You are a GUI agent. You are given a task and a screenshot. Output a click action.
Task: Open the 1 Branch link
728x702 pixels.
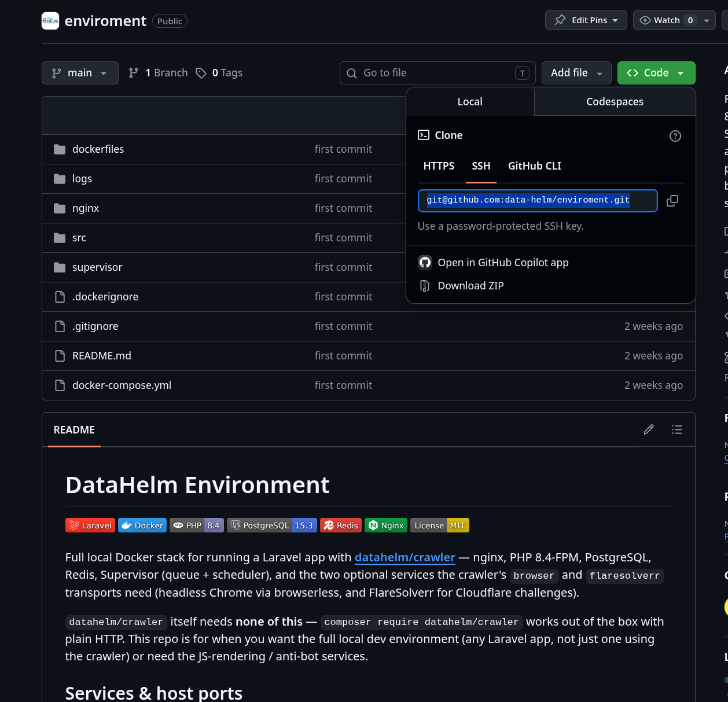(158, 73)
